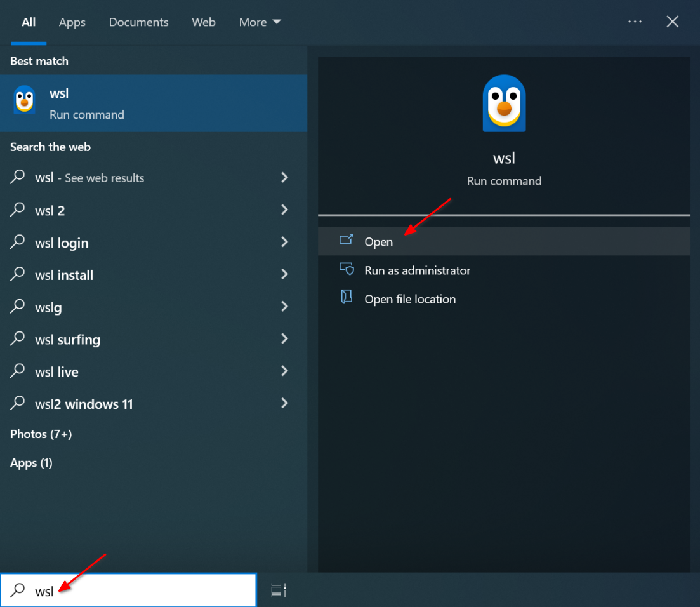Expand the 'wsl 2' suggestion chevron

coord(284,210)
